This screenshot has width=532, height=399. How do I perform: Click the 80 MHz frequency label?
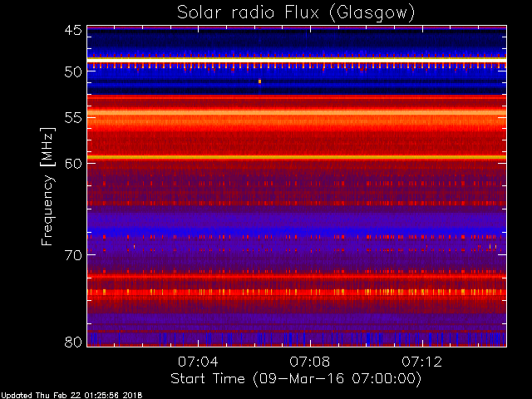(73, 342)
